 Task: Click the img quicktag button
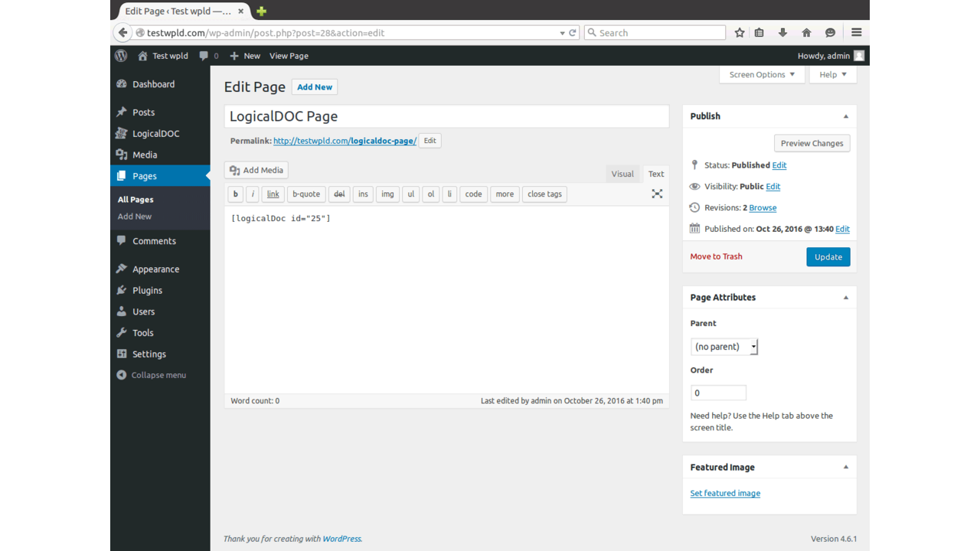click(x=387, y=194)
